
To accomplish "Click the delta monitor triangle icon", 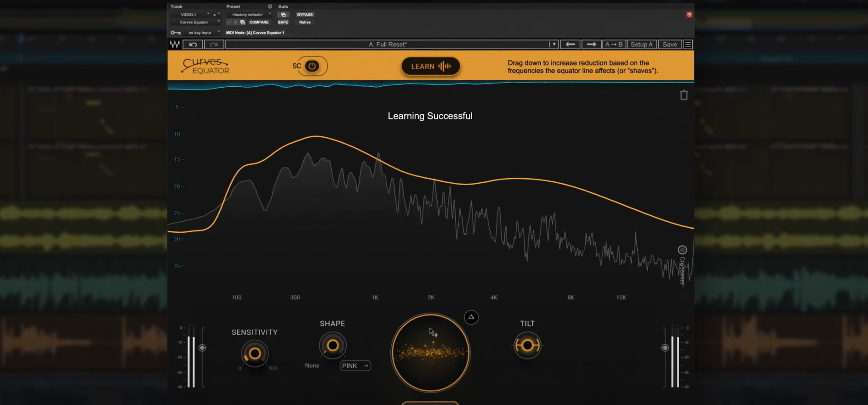I will click(471, 317).
